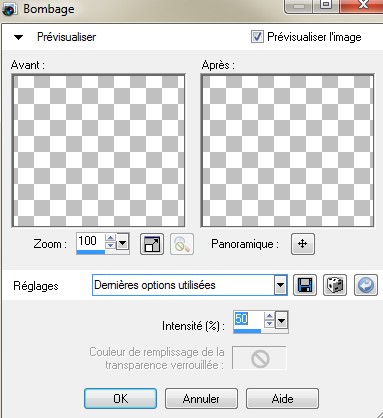
Task: Open the Intensité dropdown arrow
Action: coord(282,321)
